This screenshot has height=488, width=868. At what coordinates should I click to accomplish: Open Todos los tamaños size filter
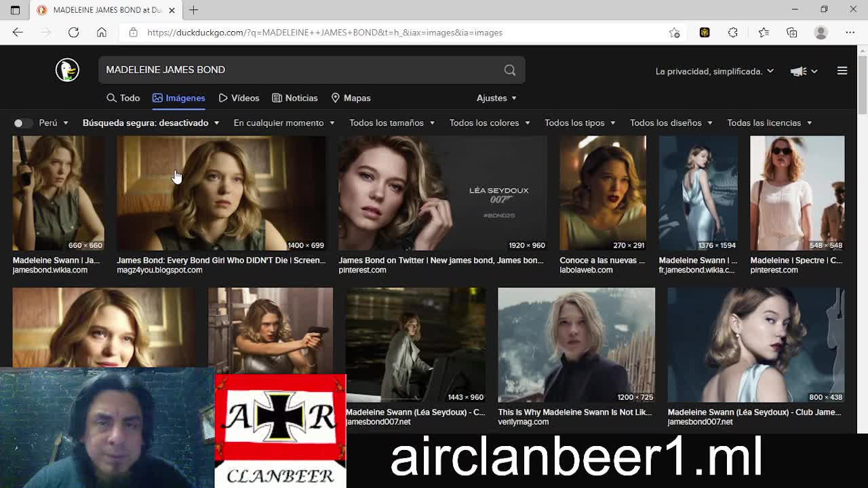click(392, 123)
